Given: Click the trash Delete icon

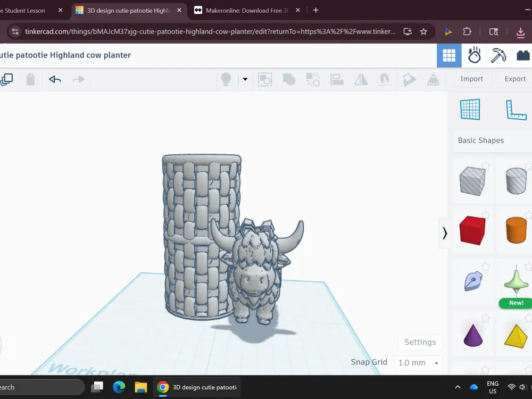Looking at the screenshot, I should [30, 79].
